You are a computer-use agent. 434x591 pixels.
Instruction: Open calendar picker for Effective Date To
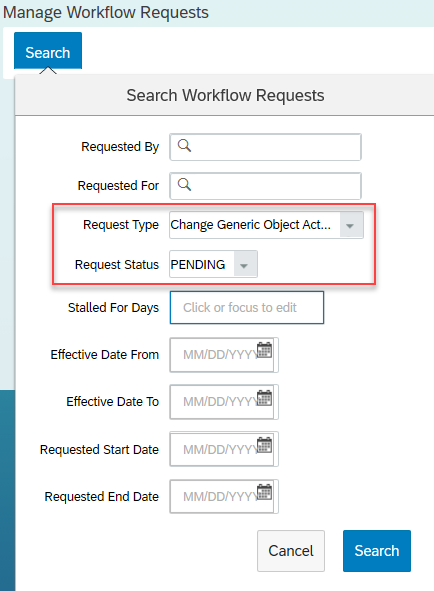pyautogui.click(x=264, y=398)
